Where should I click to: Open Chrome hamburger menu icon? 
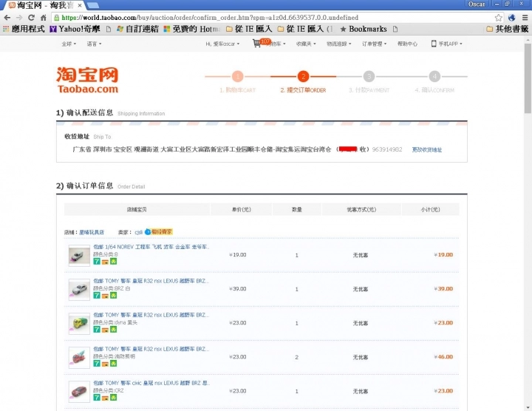tap(525, 18)
